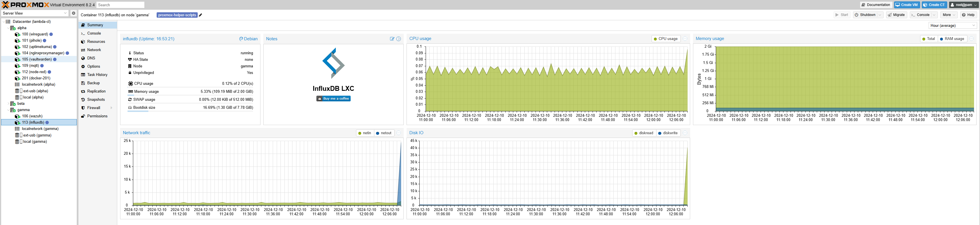Open the Debian link in influxdb panel

(248, 39)
